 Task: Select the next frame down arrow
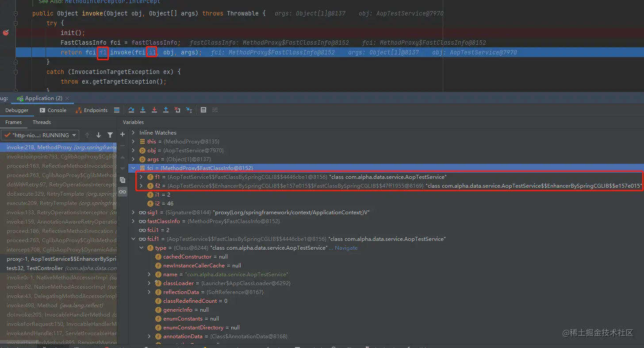coord(99,135)
